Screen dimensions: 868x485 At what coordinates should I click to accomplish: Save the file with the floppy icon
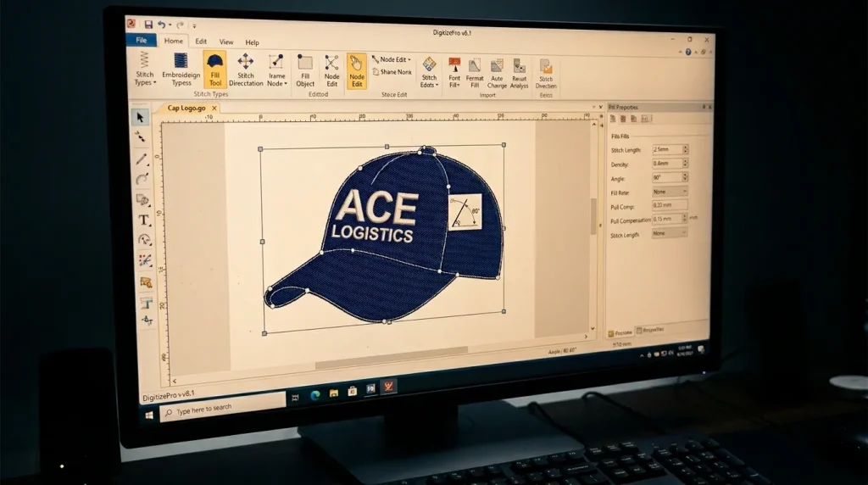pyautogui.click(x=148, y=25)
